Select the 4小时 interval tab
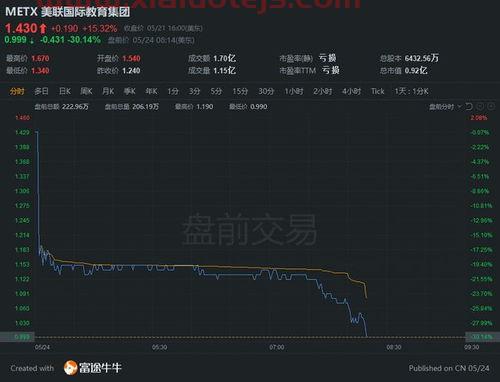The image size is (500, 382). [x=351, y=91]
